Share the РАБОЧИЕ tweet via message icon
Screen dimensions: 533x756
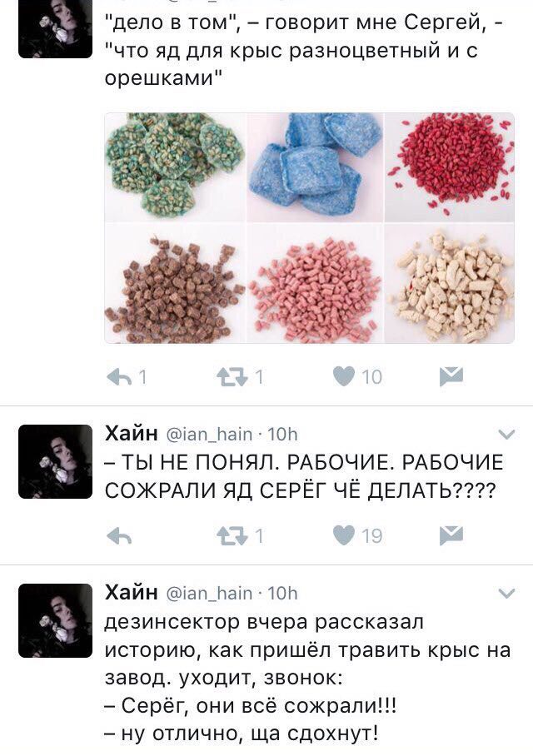[451, 535]
